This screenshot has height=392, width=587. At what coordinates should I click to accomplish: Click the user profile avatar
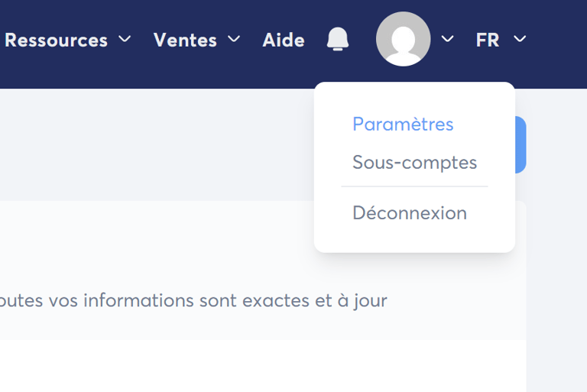tap(403, 39)
